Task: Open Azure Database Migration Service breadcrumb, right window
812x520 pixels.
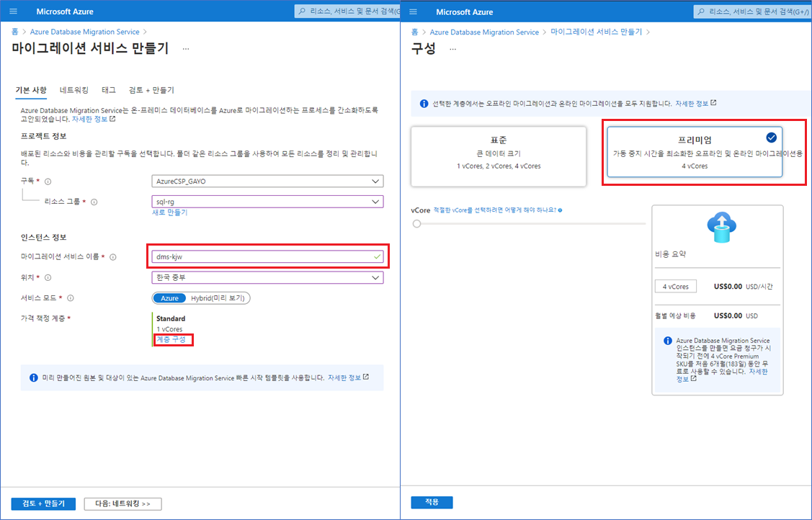Action: (x=484, y=32)
